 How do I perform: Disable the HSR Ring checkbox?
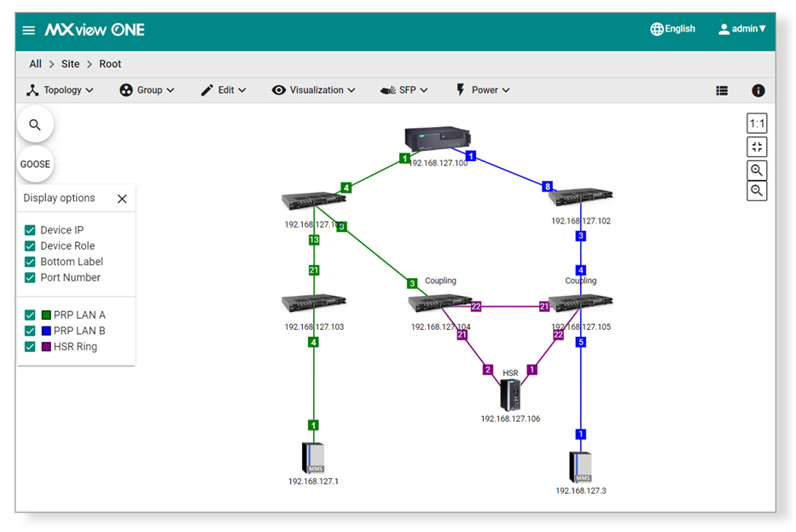30,347
